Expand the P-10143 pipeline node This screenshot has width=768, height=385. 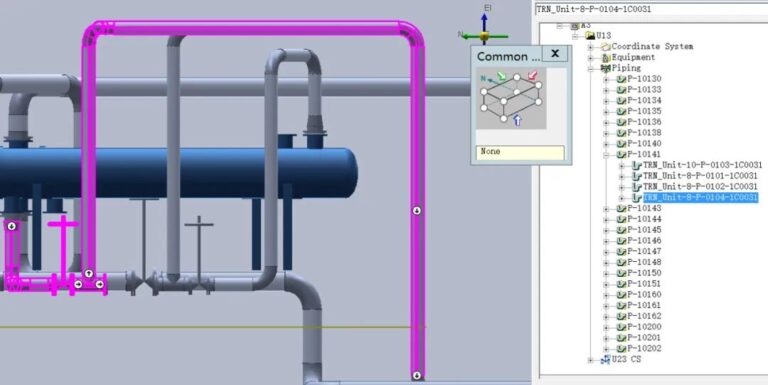pyautogui.click(x=606, y=209)
